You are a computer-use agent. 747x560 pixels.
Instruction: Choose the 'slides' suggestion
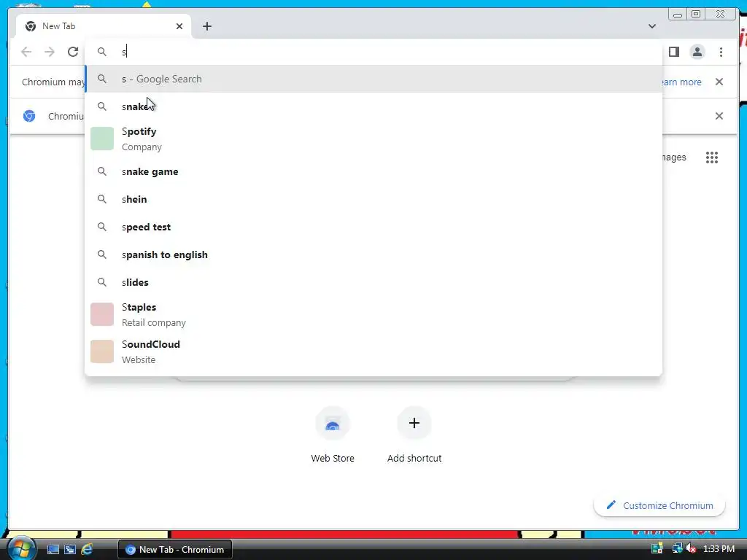(373, 282)
